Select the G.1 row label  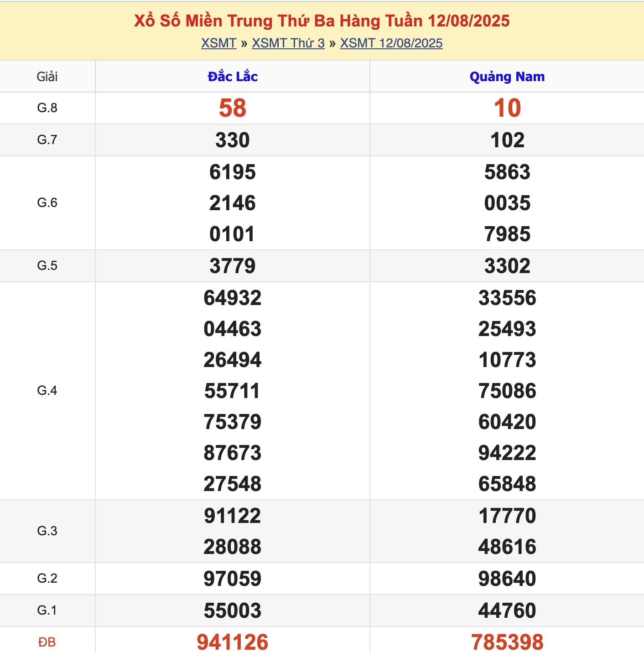point(47,611)
